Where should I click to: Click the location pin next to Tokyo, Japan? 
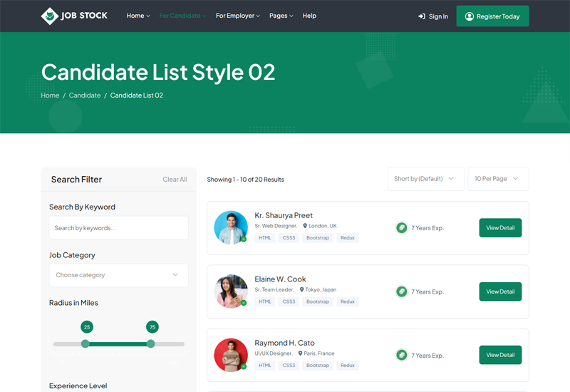coord(301,289)
